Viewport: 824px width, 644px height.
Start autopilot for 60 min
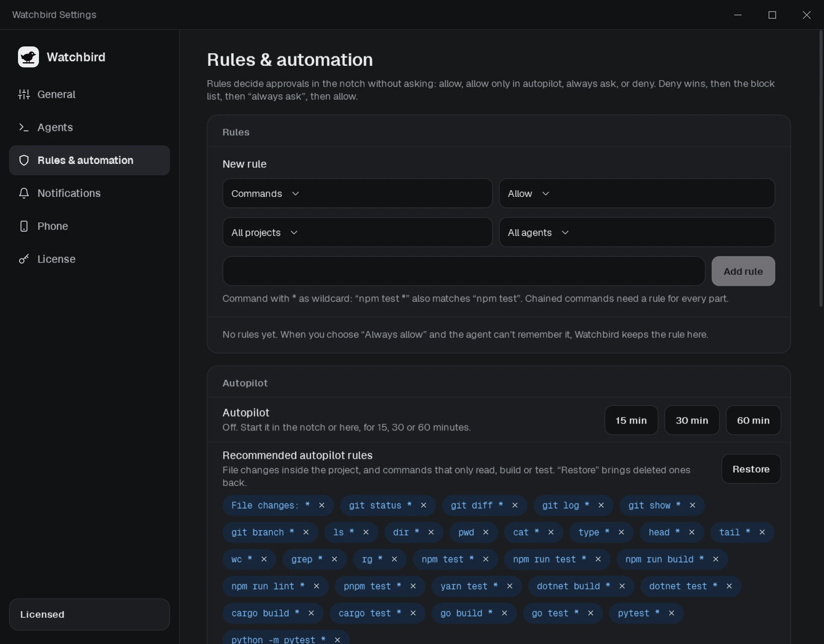point(753,420)
